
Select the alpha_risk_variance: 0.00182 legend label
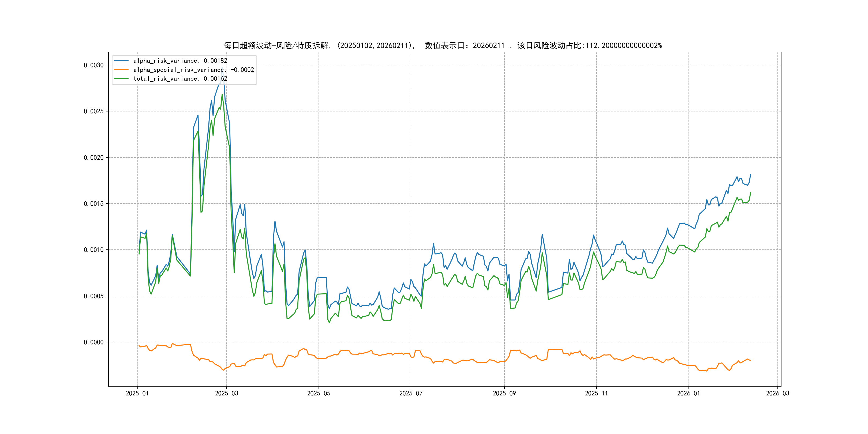[x=180, y=61]
